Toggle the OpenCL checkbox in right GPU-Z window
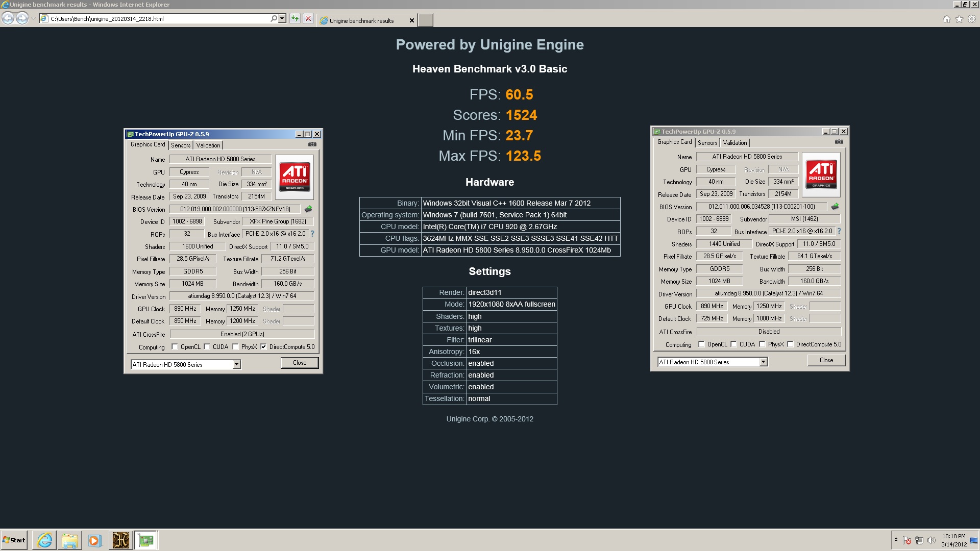This screenshot has width=980, height=551. point(701,344)
